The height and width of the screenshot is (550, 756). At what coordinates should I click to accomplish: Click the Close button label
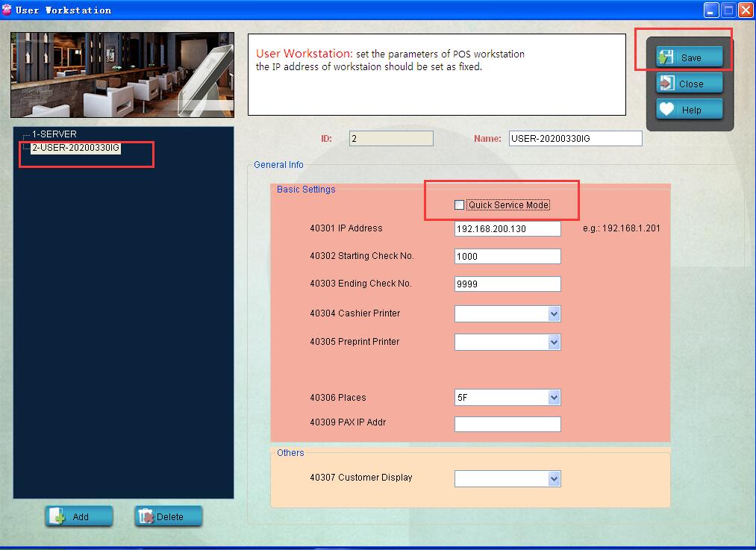click(691, 84)
